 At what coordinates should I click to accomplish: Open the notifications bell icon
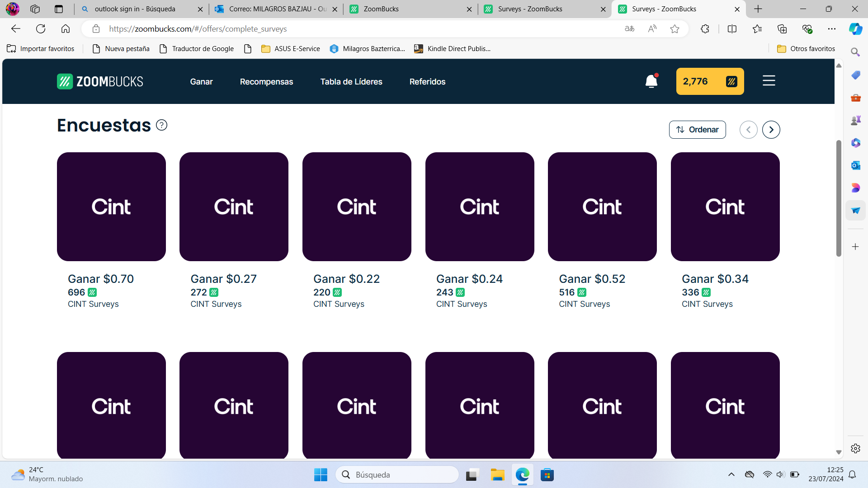pos(651,81)
